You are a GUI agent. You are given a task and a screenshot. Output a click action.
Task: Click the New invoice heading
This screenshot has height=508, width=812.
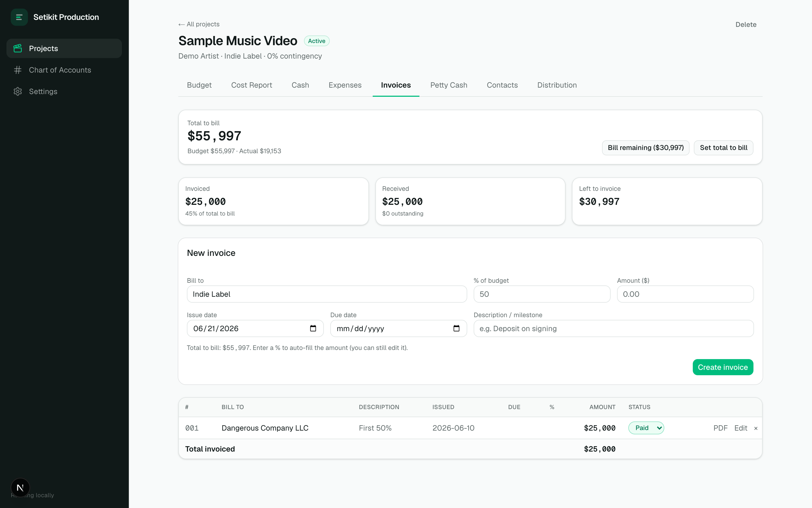coord(211,253)
